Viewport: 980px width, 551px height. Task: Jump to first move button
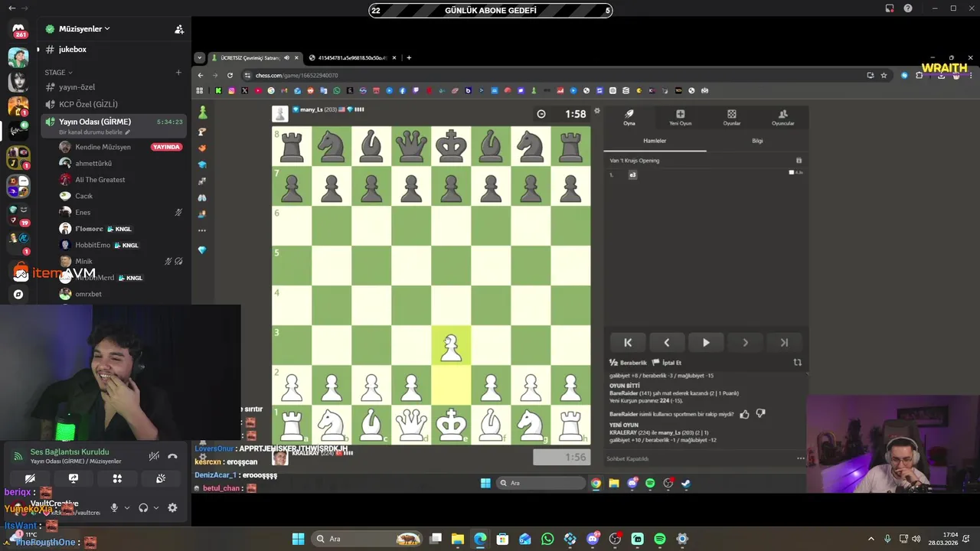628,343
